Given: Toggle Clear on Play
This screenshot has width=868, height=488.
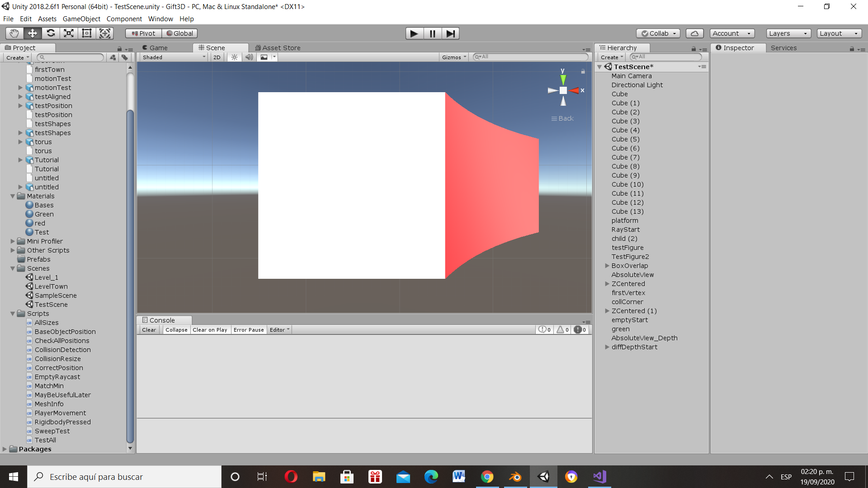Looking at the screenshot, I should [x=210, y=330].
